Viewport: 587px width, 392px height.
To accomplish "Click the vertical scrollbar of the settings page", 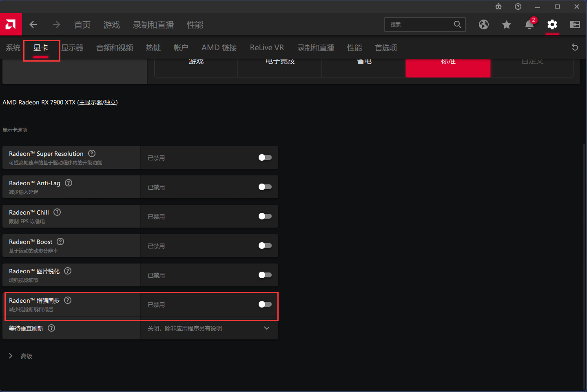I will click(585, 265).
